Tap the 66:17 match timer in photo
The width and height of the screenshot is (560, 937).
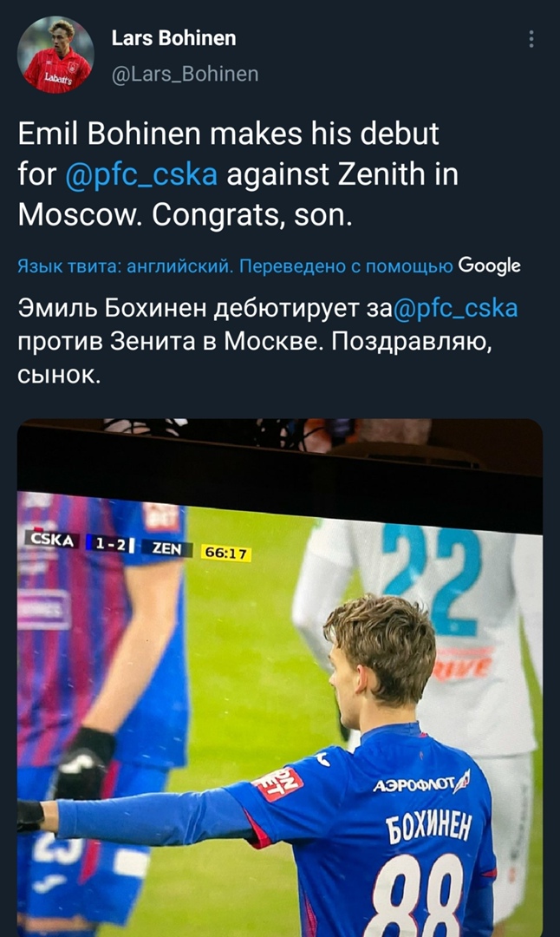pyautogui.click(x=225, y=554)
